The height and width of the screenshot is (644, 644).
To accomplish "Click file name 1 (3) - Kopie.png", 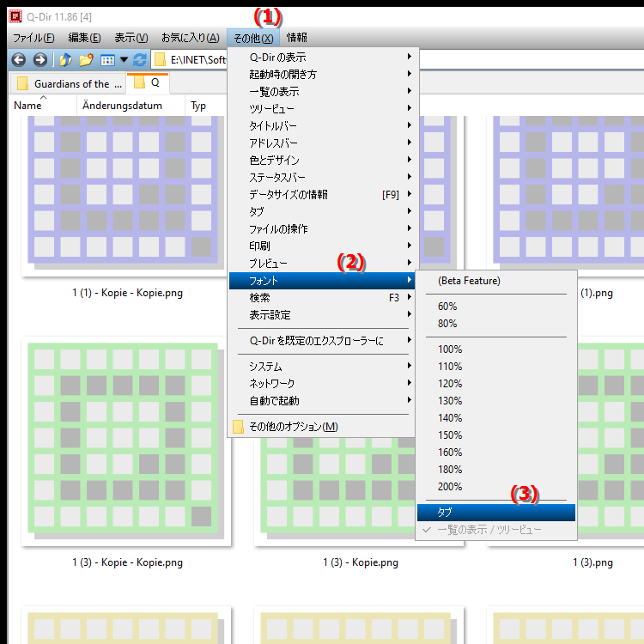I will pos(360,562).
